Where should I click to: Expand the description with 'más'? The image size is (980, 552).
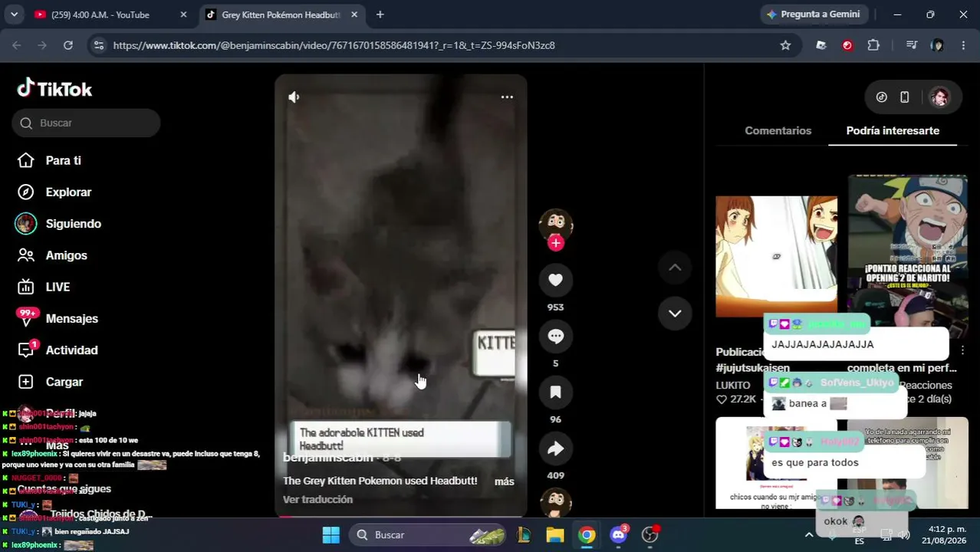click(x=504, y=481)
